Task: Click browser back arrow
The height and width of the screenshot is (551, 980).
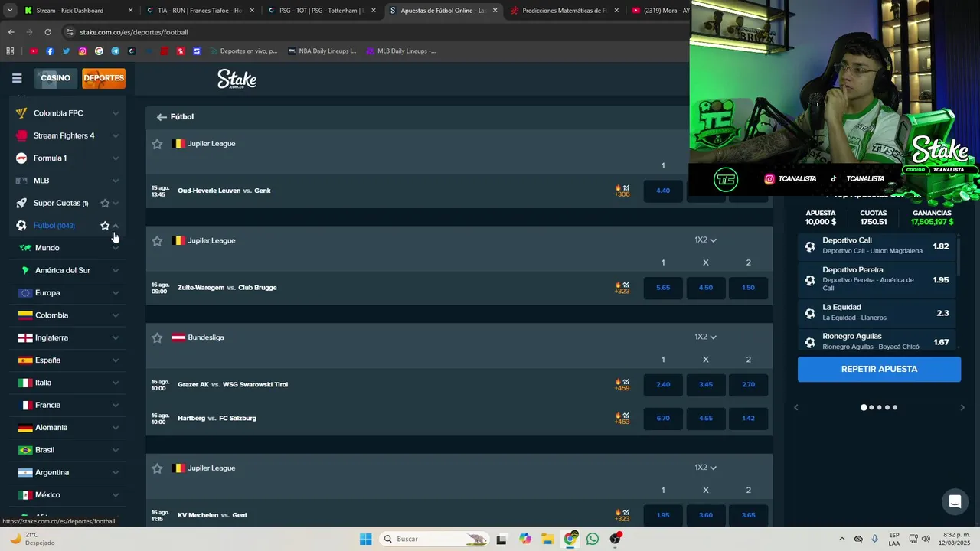Action: 11,32
